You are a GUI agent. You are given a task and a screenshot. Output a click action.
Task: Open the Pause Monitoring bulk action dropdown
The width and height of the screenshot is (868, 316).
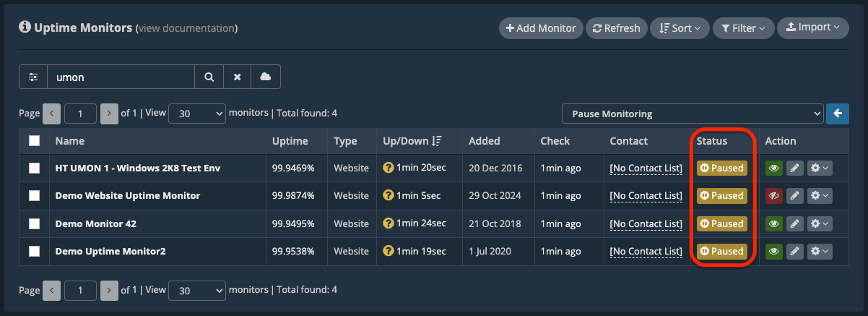pos(692,114)
